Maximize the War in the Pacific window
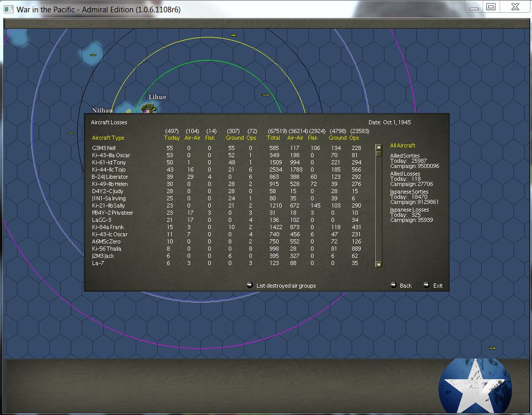 click(491, 7)
